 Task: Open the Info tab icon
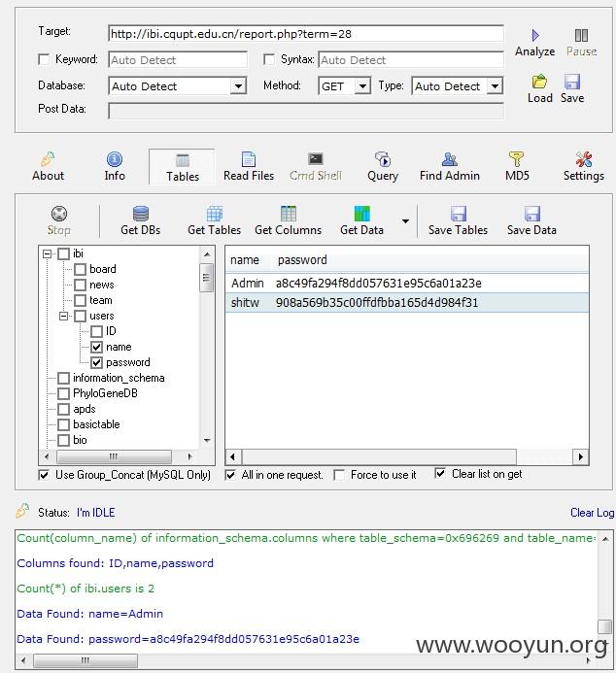pyautogui.click(x=115, y=159)
